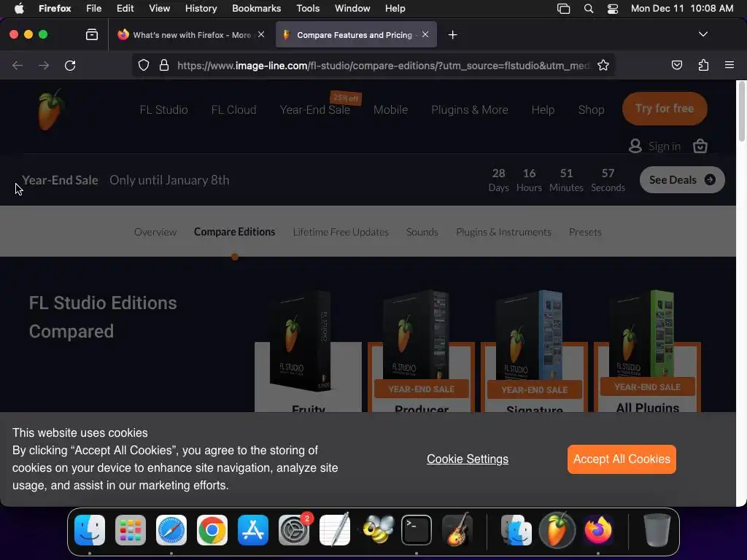Open the tracking protection shield icon
The width and height of the screenshot is (747, 560).
[144, 65]
